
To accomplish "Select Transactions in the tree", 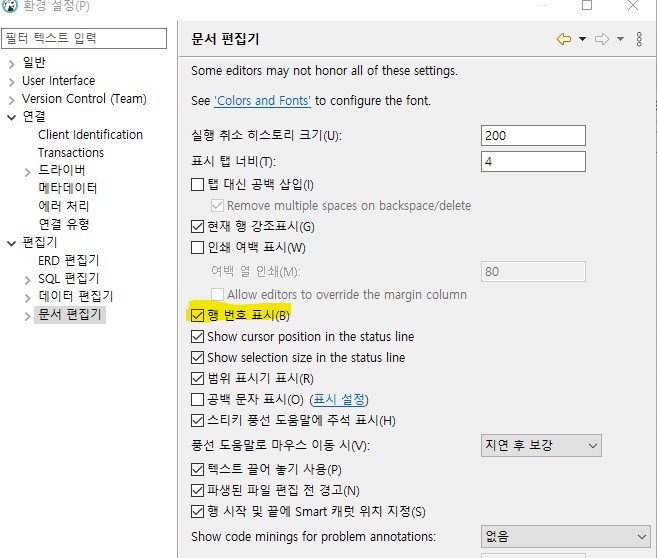I will [x=71, y=152].
